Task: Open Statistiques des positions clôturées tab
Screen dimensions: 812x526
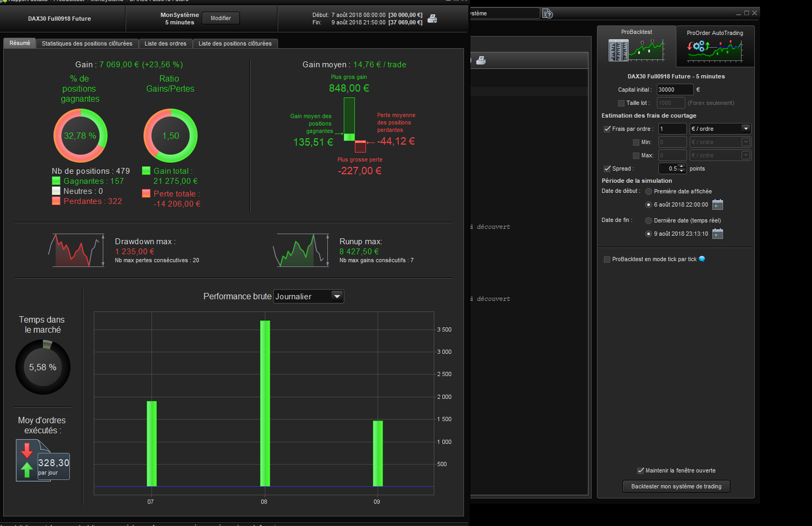Action: click(87, 43)
